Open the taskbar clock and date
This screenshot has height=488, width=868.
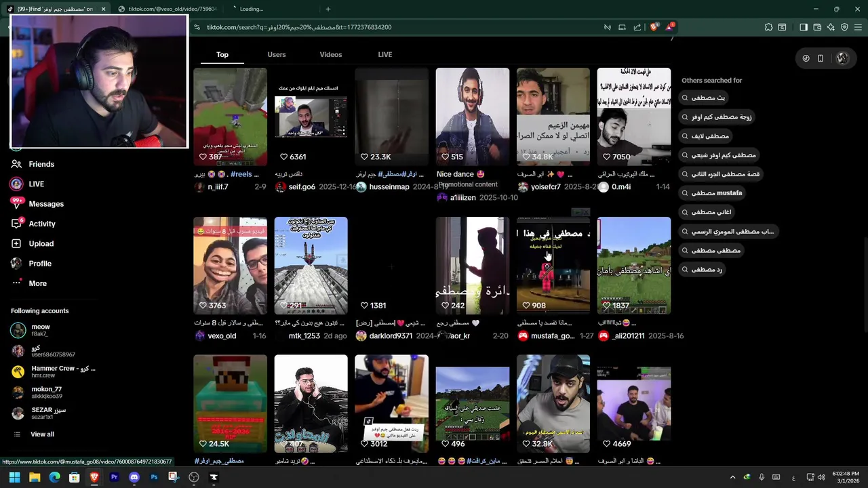(846, 477)
